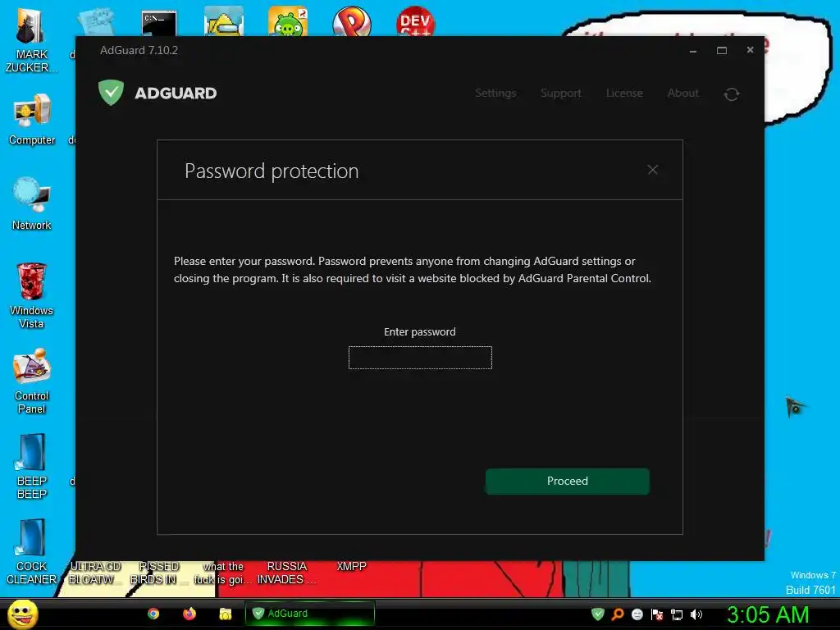
Task: Open the volume speaker tray icon
Action: point(696,614)
